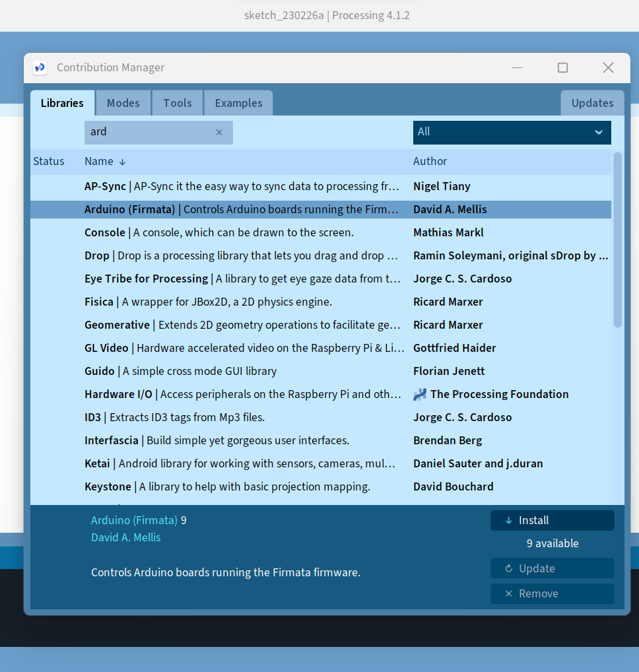Image resolution: width=639 pixels, height=672 pixels.
Task: Select the Drop library row
Action: pos(321,256)
